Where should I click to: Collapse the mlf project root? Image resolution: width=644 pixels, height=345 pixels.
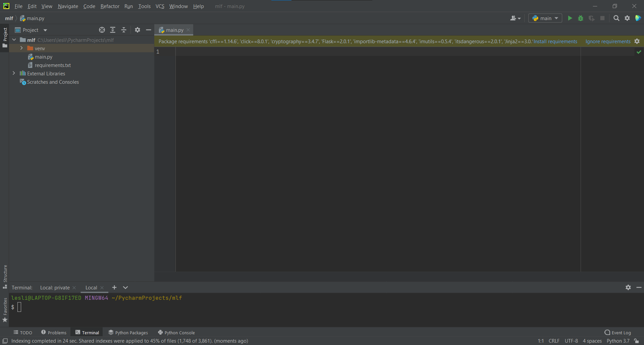[14, 40]
